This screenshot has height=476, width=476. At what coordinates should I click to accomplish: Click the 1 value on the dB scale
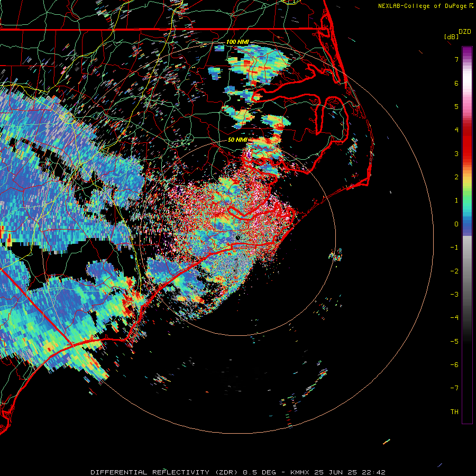[456, 200]
